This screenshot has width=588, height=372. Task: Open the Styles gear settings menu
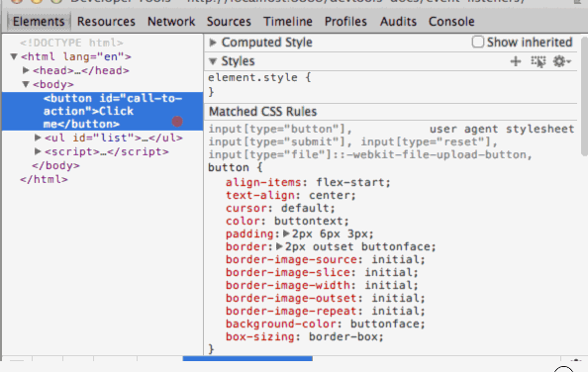[561, 61]
